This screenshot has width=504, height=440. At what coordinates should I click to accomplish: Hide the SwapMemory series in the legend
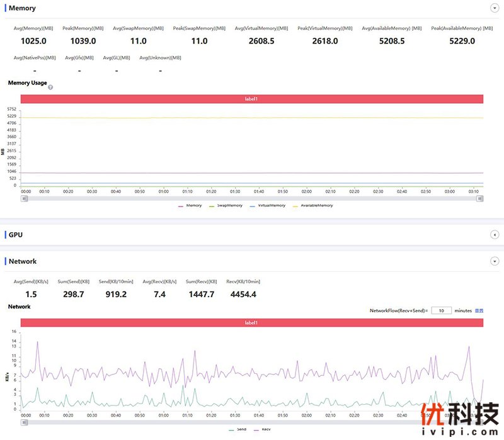point(226,205)
